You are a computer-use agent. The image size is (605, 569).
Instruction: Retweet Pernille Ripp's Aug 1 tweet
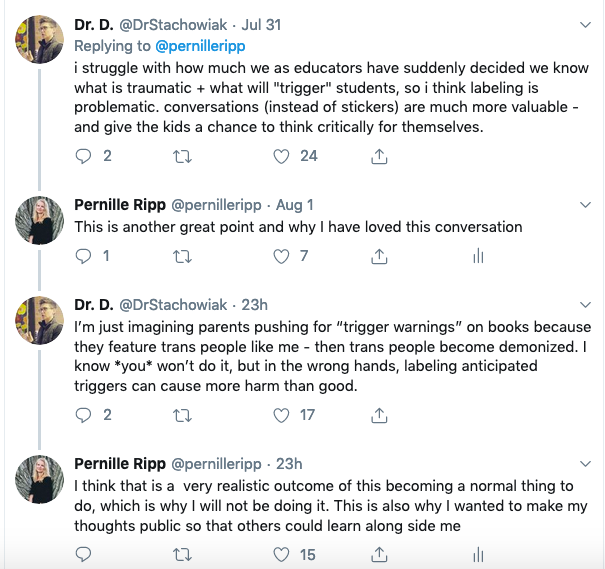(182, 256)
